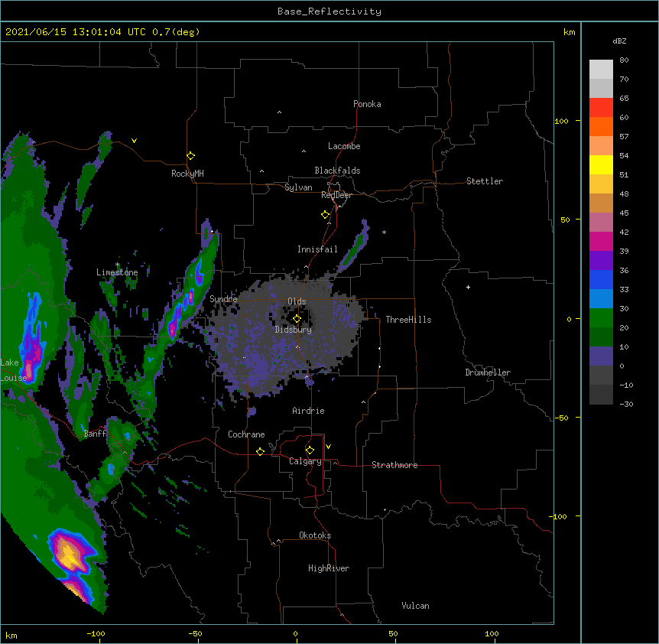The height and width of the screenshot is (644, 659).
Task: Click the Okotoks label
Action: pyautogui.click(x=315, y=535)
